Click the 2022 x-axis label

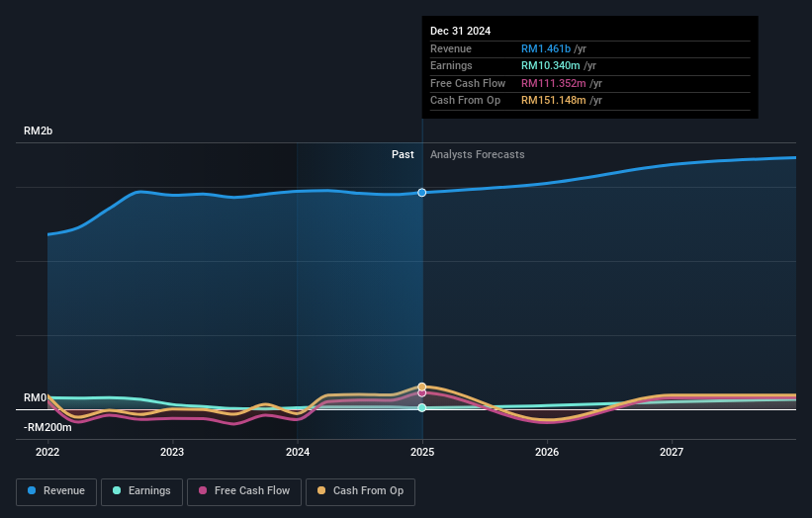pyautogui.click(x=47, y=452)
